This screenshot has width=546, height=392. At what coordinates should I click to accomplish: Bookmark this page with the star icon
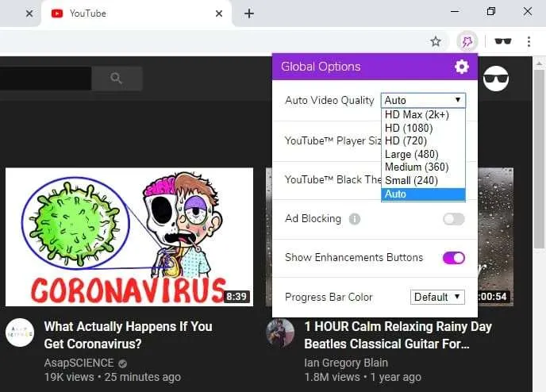click(x=435, y=42)
